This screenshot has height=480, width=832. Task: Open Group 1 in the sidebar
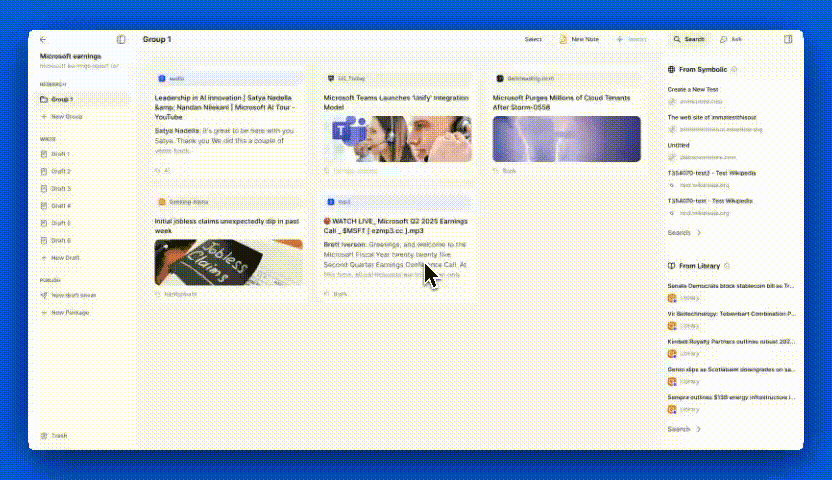point(84,99)
